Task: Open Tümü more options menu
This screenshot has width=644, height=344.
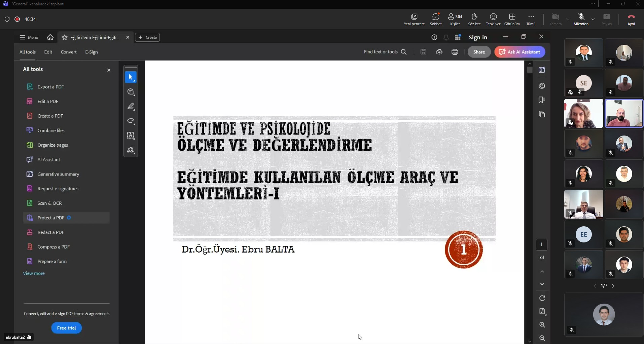Action: coord(531,19)
